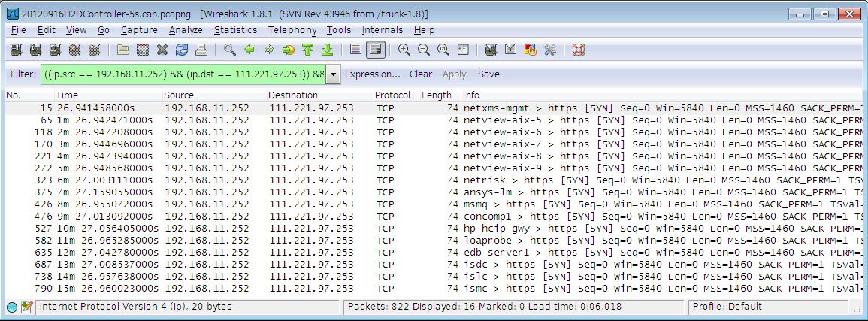This screenshot has width=868, height=321.
Task: Click the Filter: label button
Action: click(x=23, y=74)
